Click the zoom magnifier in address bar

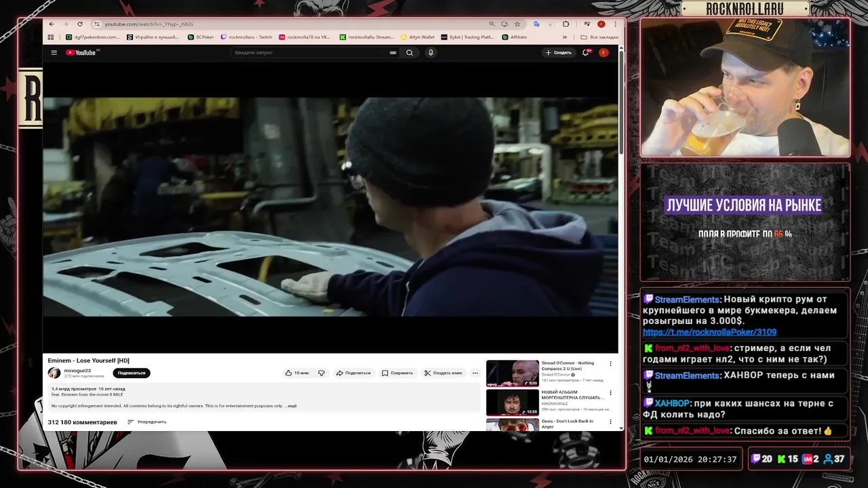[492, 24]
